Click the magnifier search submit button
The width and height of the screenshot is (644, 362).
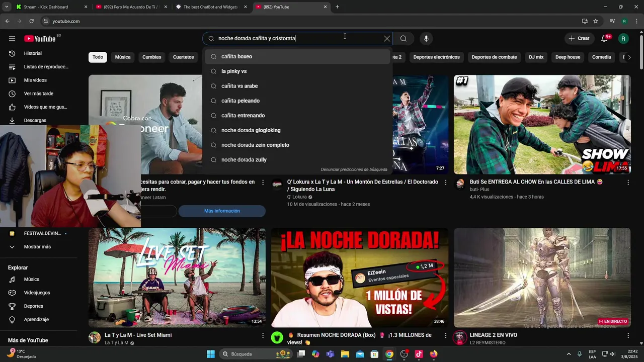(404, 39)
